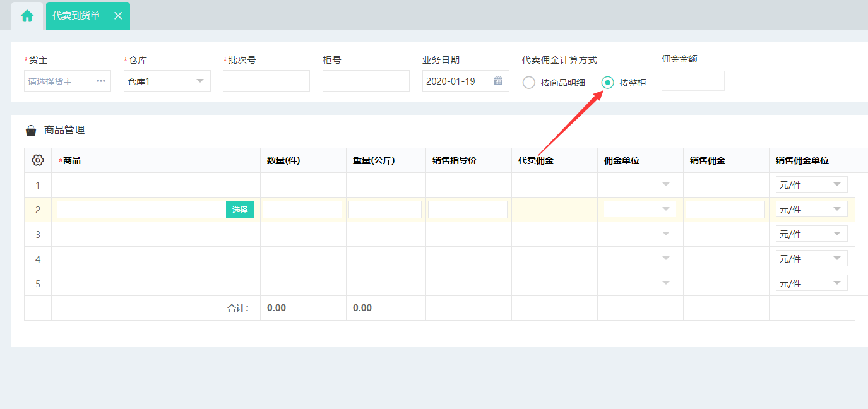Click the 业务日期 field showing 2020-01-19
The width and height of the screenshot is (868, 409).
pos(466,81)
